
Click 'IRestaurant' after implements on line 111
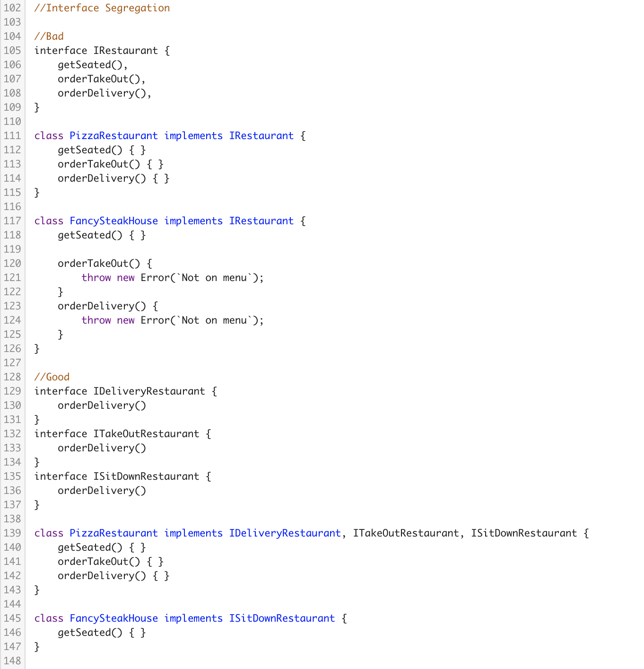(261, 136)
